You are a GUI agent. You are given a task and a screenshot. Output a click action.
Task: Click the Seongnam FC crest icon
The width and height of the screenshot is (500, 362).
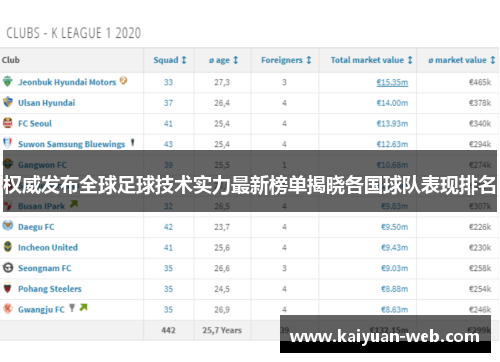tap(7, 267)
